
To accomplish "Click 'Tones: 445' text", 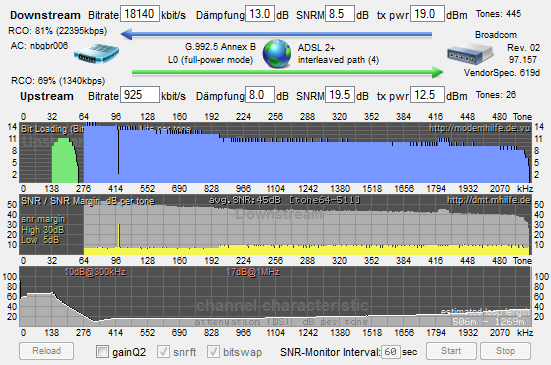I will click(498, 14).
